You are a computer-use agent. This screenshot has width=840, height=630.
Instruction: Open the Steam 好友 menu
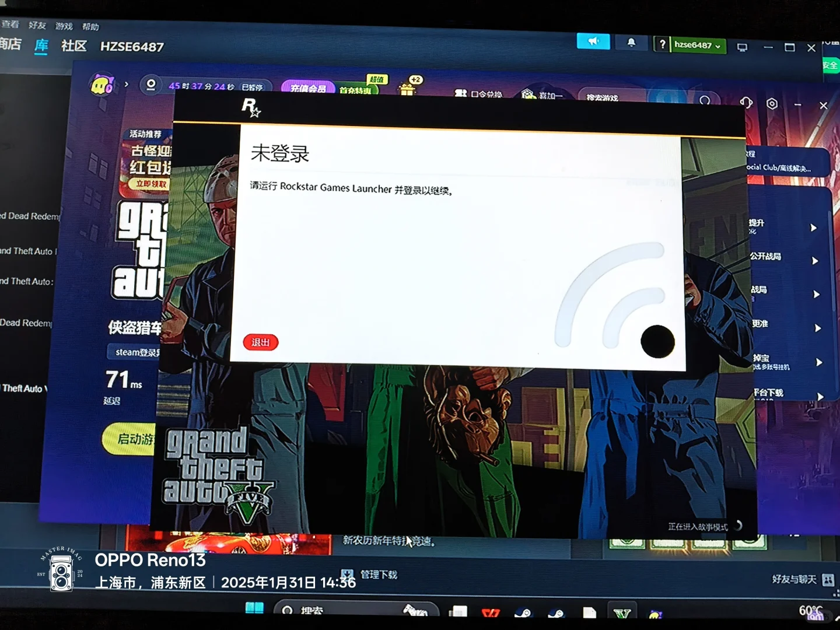37,25
